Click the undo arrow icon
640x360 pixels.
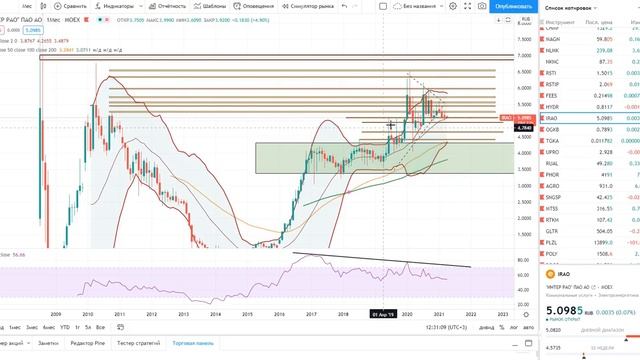point(344,6)
